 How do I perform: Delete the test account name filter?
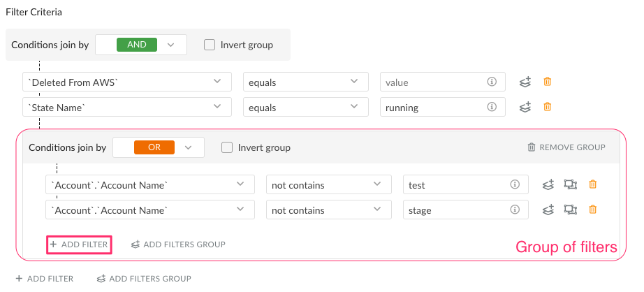592,184
